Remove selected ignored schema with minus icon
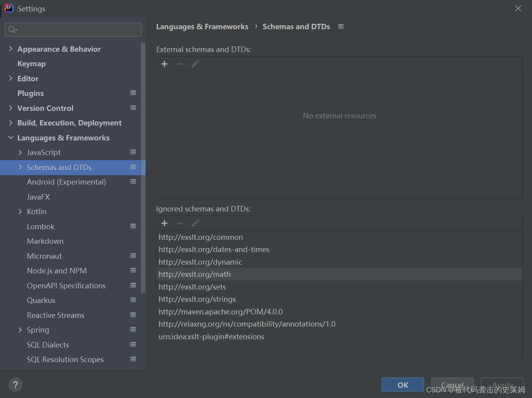532x398 pixels. (x=180, y=223)
